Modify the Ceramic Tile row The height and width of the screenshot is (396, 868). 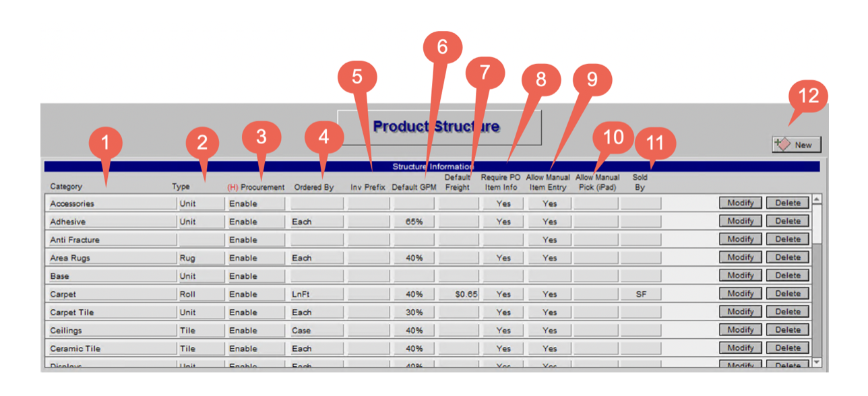[741, 348]
